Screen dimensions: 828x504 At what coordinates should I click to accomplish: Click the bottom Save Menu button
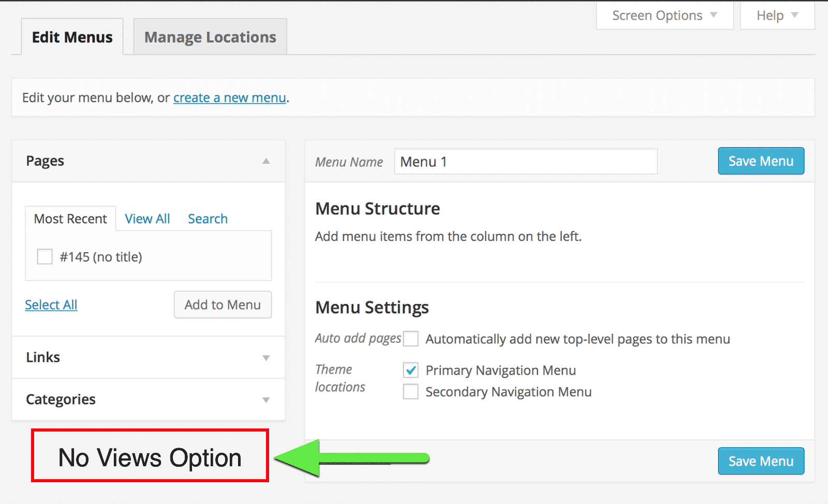tap(761, 461)
